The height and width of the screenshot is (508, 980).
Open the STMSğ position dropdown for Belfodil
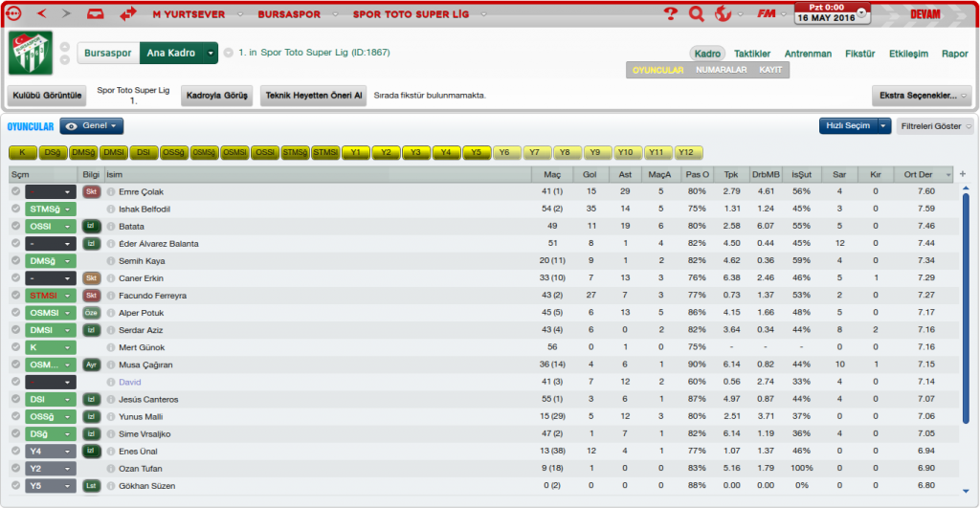click(51, 210)
